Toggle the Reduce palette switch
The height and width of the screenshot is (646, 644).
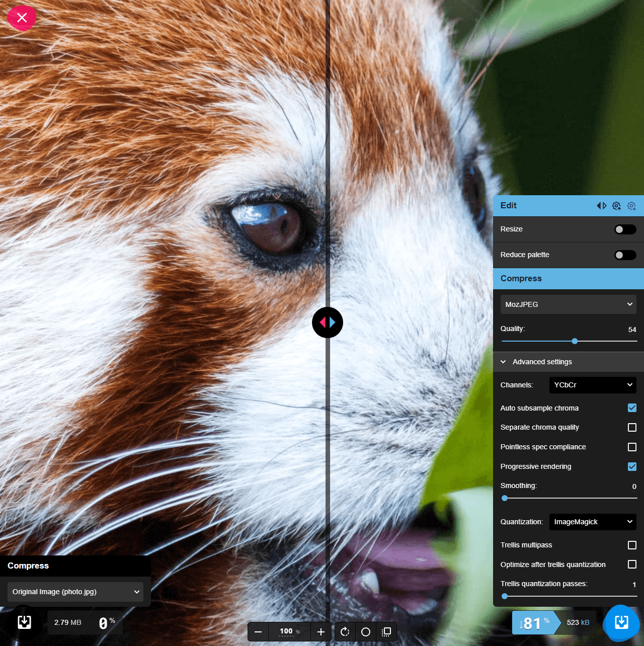tap(625, 255)
